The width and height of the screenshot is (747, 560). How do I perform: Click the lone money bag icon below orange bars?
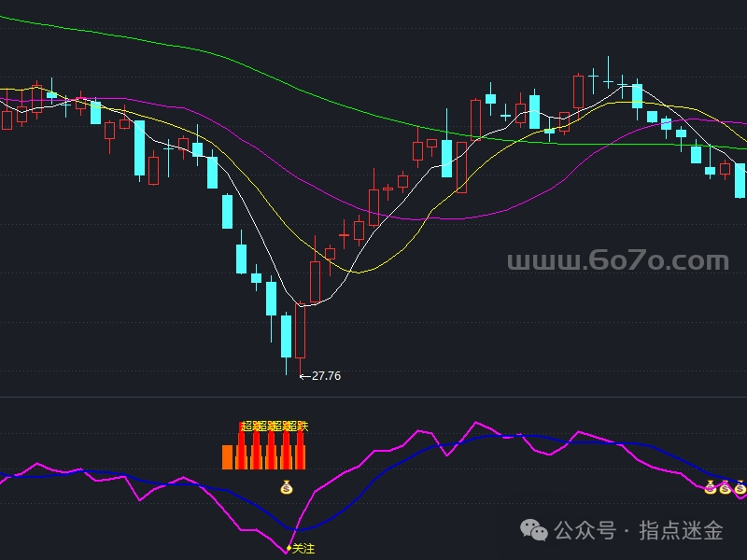pos(287,486)
